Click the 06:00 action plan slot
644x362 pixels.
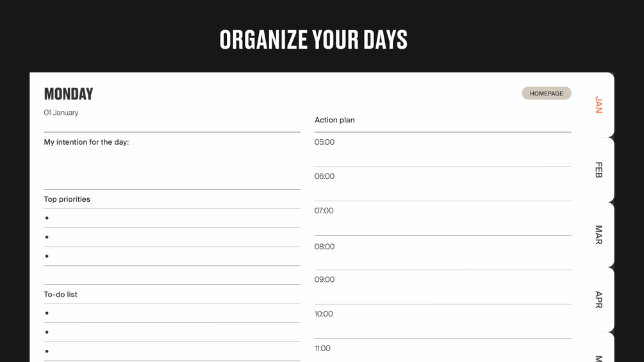pos(442,184)
